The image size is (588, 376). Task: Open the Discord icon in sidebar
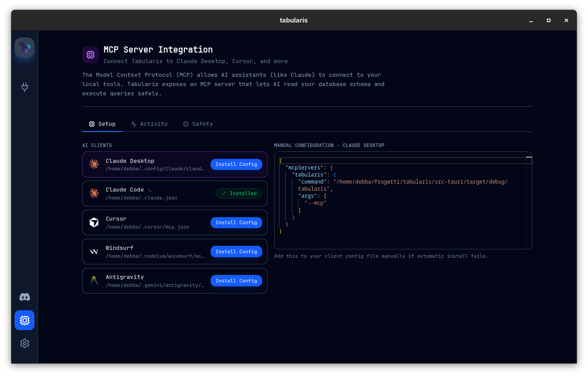click(x=25, y=297)
